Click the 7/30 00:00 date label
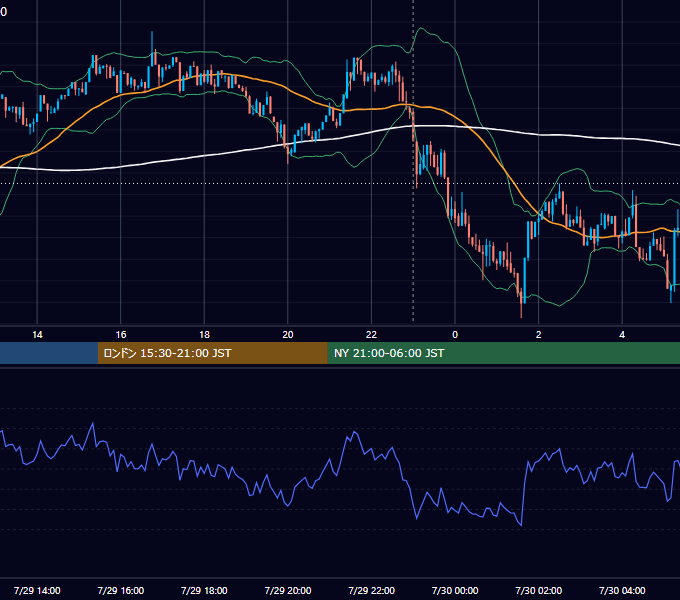 tap(455, 590)
